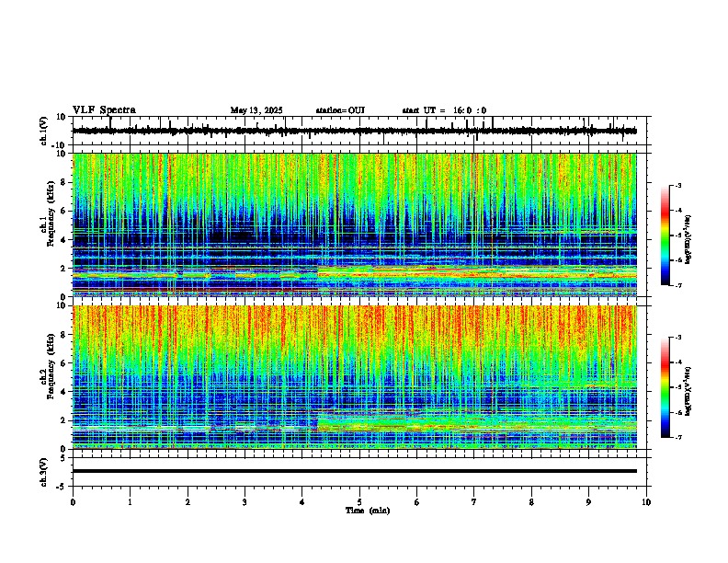Click the -3 label on ch.2 color scale
This screenshot has width=728, height=563.
(x=677, y=338)
